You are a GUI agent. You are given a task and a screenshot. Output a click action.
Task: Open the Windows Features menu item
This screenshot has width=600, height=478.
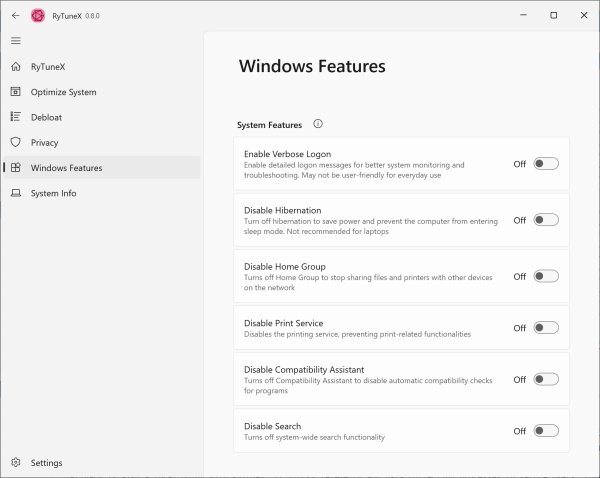pos(66,168)
